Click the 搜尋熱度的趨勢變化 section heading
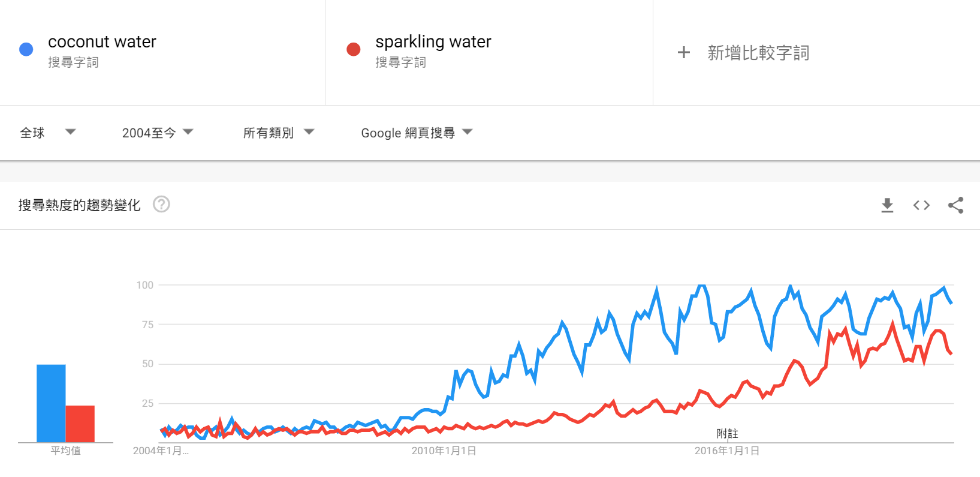The image size is (980, 477). tap(79, 205)
